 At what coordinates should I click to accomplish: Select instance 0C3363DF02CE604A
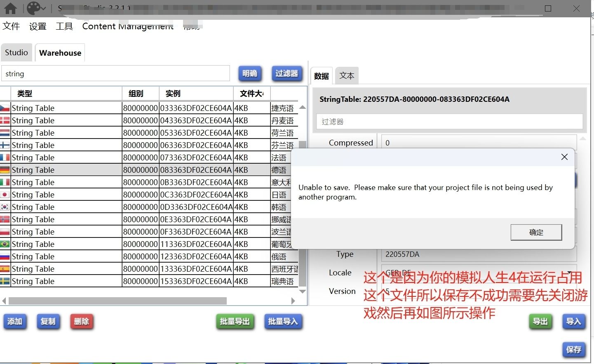(196, 195)
